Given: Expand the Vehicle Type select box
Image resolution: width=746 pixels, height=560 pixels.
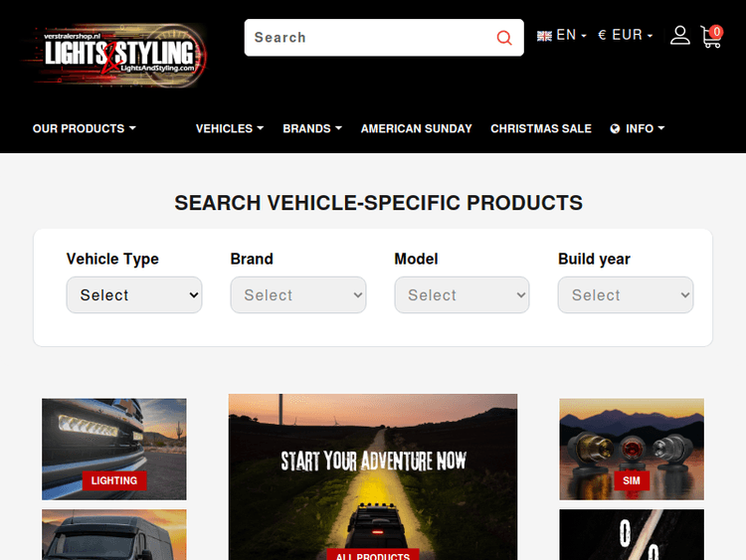Looking at the screenshot, I should 134,295.
